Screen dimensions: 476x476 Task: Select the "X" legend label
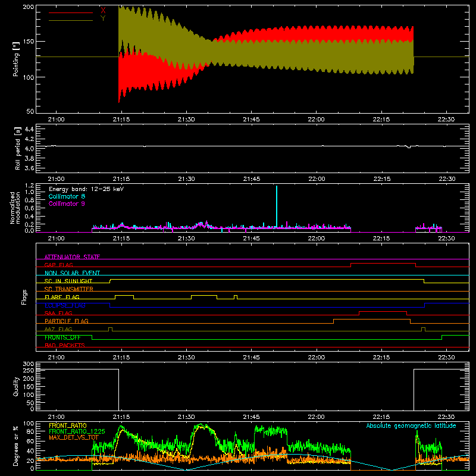[103, 11]
